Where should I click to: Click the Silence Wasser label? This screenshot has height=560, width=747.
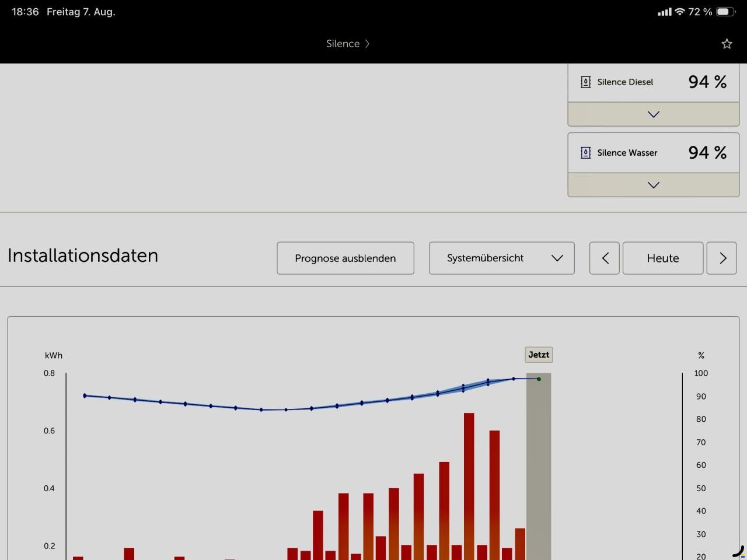(x=627, y=153)
